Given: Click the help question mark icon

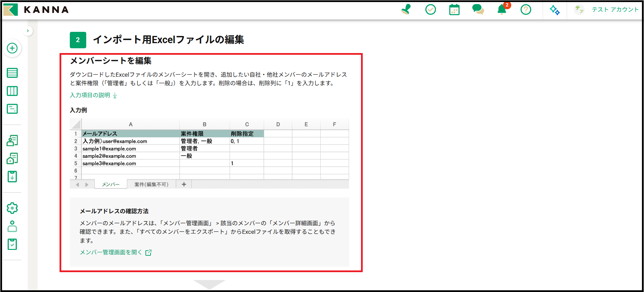Looking at the screenshot, I should (526, 10).
